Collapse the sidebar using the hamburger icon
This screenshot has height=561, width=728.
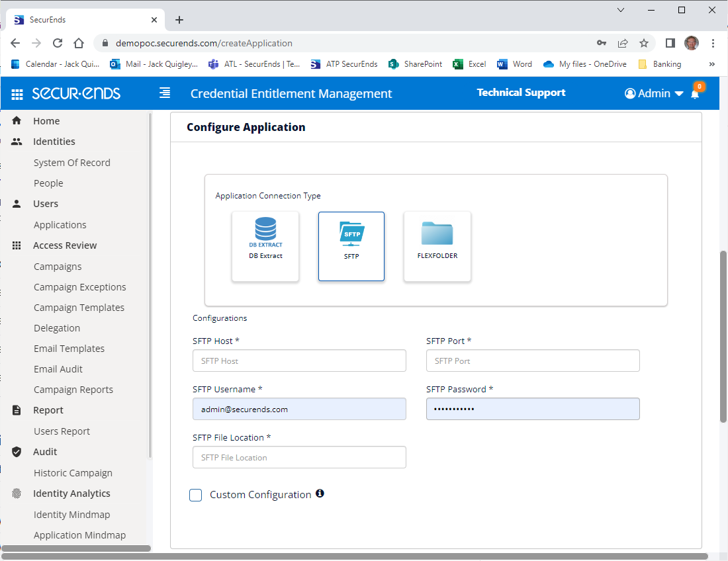pyautogui.click(x=164, y=93)
